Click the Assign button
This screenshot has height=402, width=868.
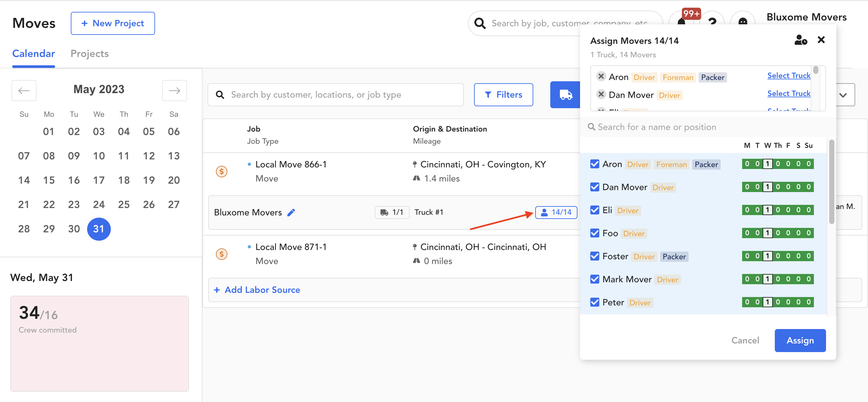click(799, 340)
